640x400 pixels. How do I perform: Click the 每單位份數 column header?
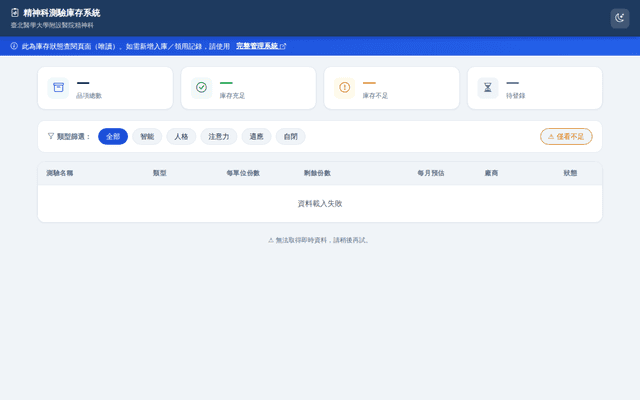[243, 173]
